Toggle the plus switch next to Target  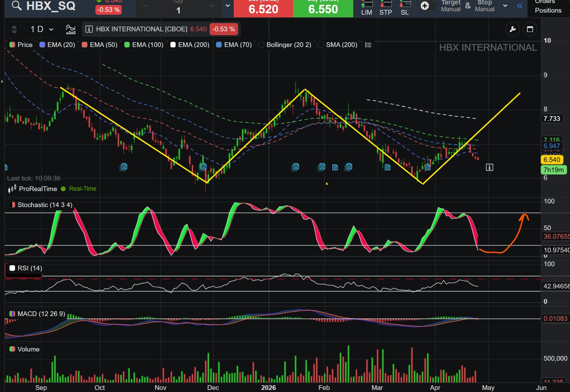tap(428, 6)
